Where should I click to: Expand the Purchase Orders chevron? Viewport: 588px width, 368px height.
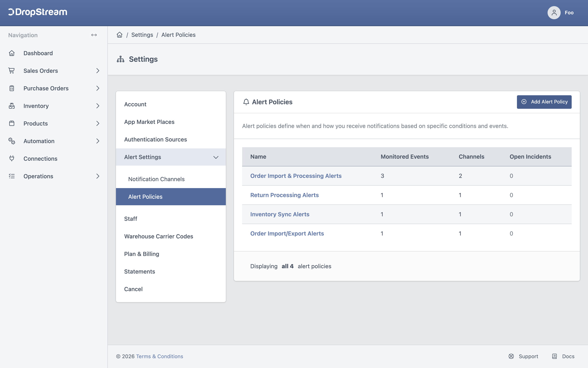coord(98,88)
